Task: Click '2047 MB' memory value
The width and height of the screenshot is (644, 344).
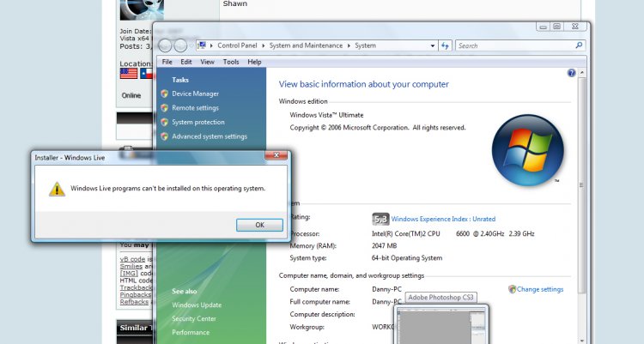Action: pyautogui.click(x=384, y=246)
